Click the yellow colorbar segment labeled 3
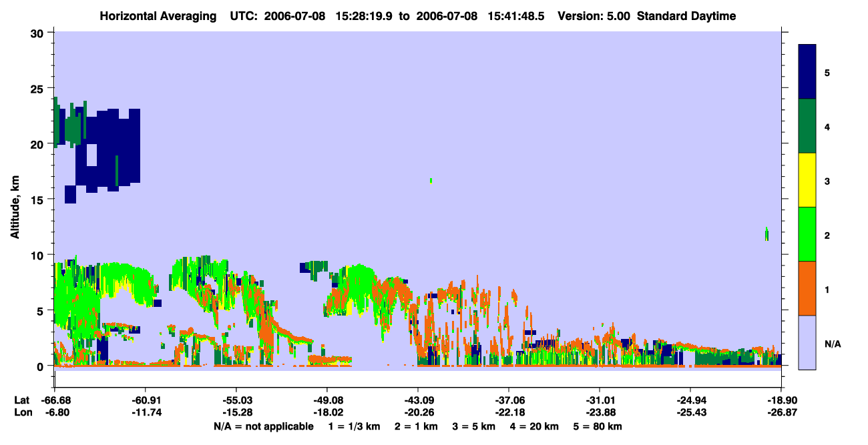The width and height of the screenshot is (868, 445). pyautogui.click(x=807, y=180)
